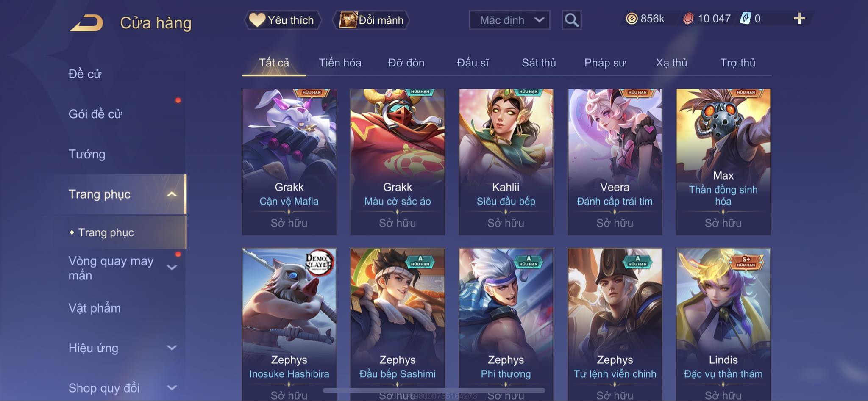Click the plus icon to add currency

click(799, 19)
